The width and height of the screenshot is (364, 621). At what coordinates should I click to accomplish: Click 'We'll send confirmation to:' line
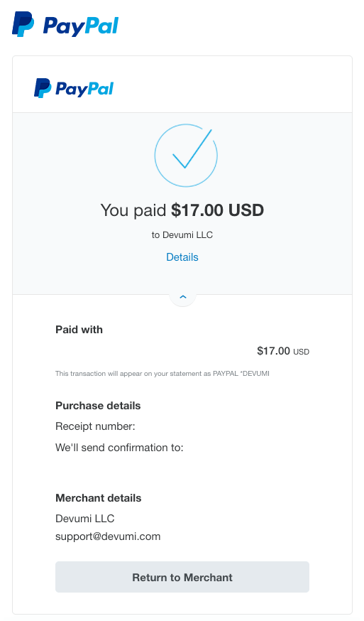119,448
